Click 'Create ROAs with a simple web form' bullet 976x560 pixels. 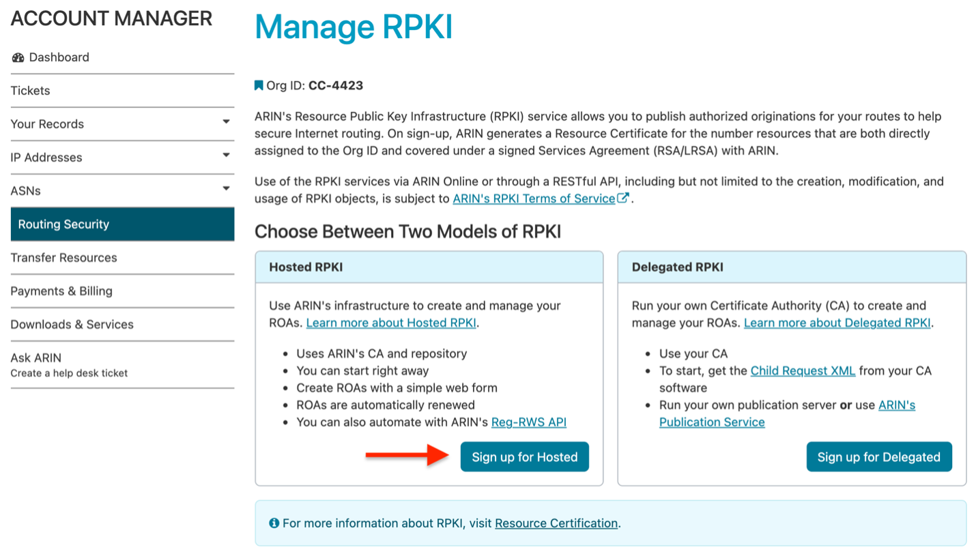coord(397,388)
